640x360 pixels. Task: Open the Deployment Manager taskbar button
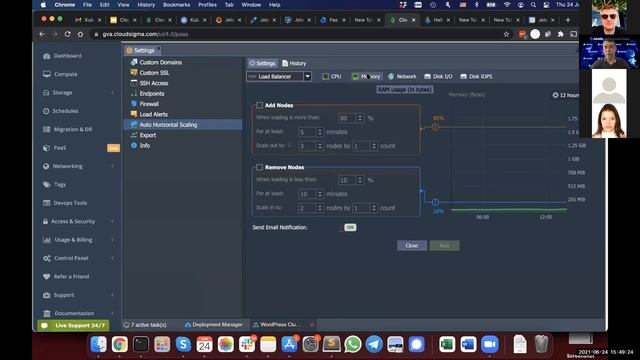tap(213, 324)
